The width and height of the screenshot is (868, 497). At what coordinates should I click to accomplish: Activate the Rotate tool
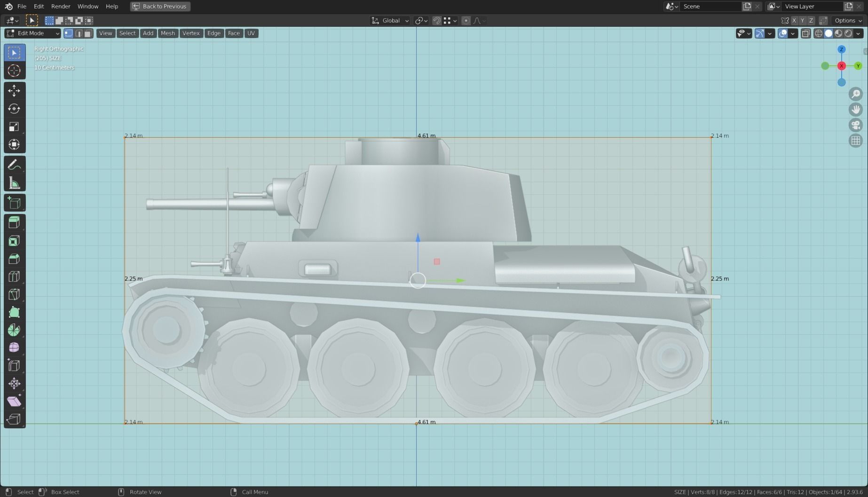14,109
